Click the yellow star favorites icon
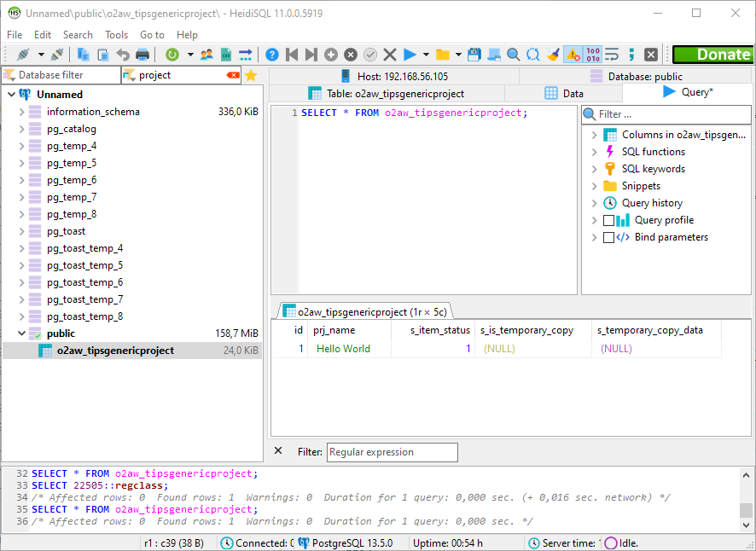756x551 pixels. 251,75
